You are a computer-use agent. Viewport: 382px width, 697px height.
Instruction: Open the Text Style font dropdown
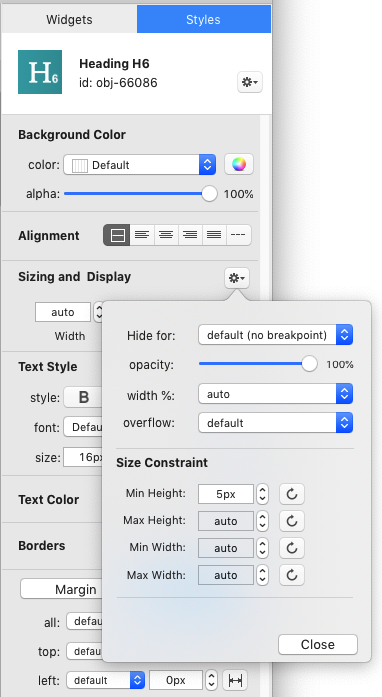tap(83, 427)
